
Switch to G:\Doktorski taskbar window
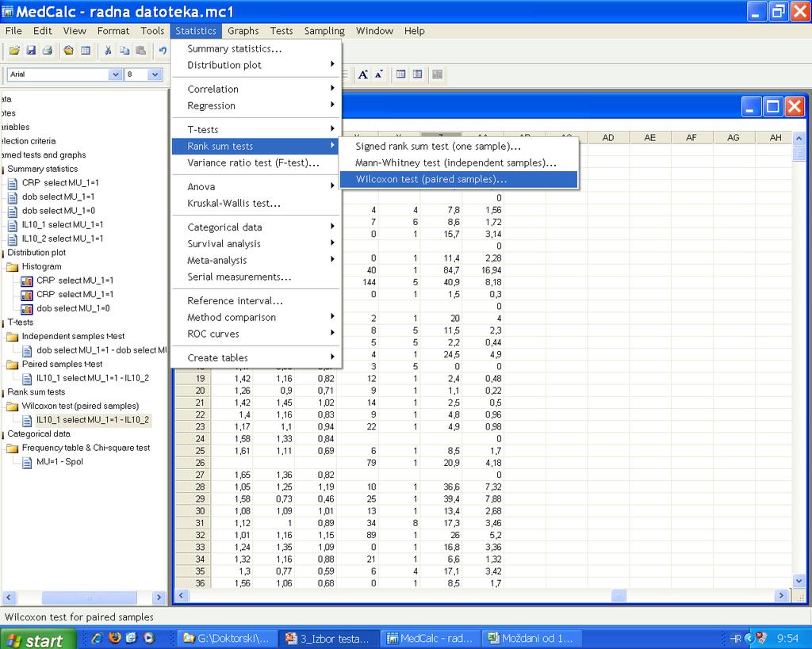227,639
